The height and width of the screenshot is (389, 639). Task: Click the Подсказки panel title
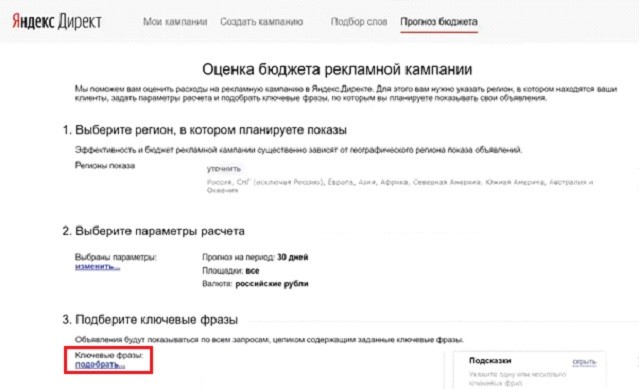click(490, 360)
